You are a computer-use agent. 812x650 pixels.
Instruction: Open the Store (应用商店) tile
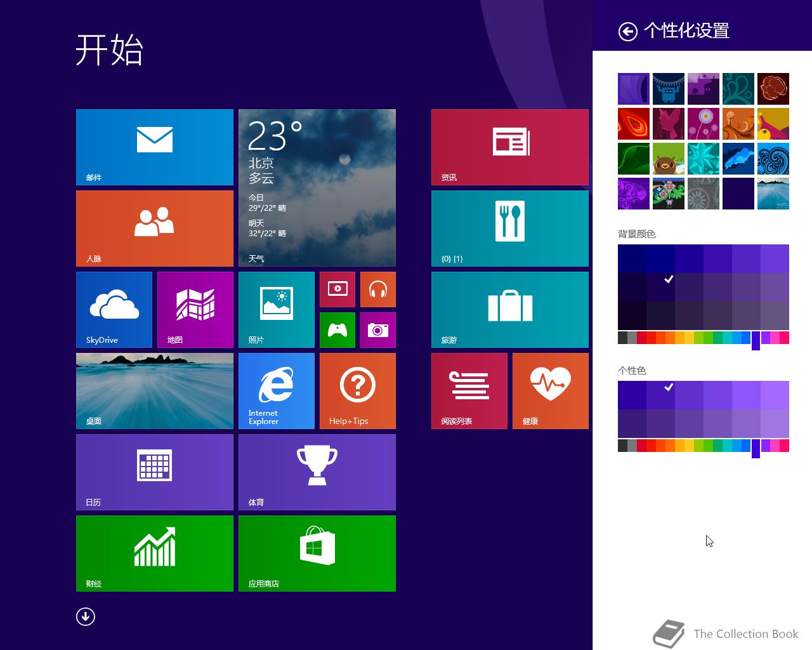pos(317,554)
